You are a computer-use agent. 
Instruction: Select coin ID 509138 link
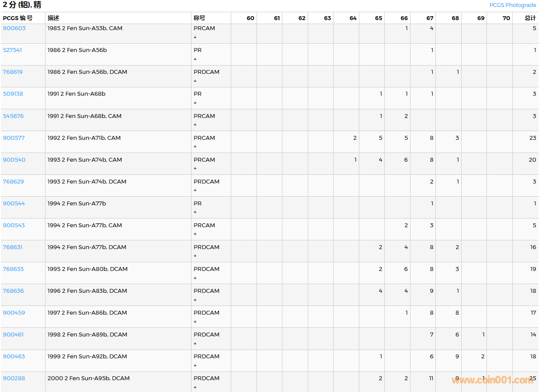click(13, 94)
